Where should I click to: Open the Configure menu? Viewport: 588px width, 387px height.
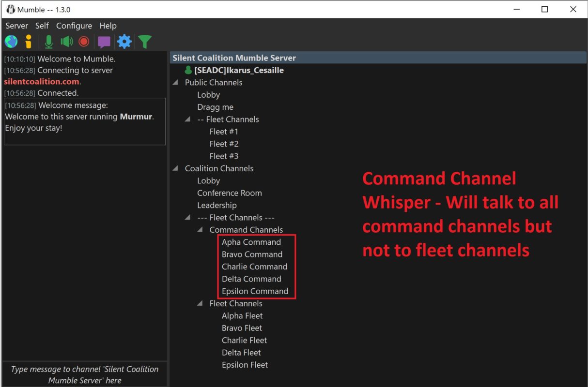click(74, 26)
